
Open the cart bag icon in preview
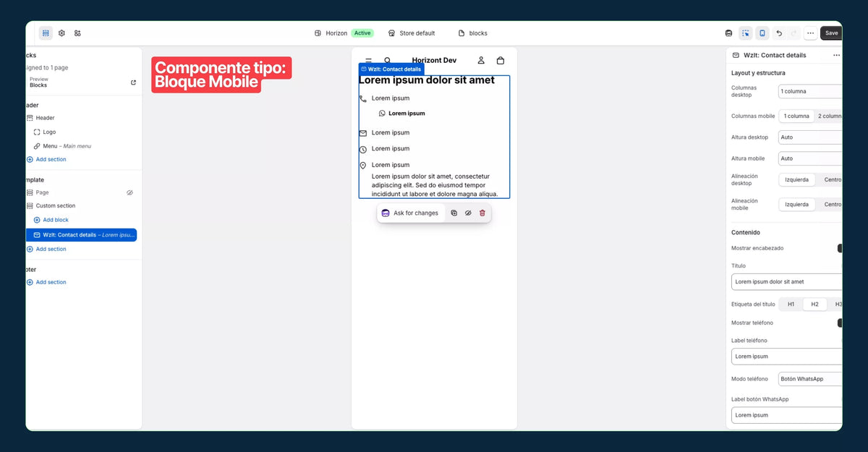(501, 61)
